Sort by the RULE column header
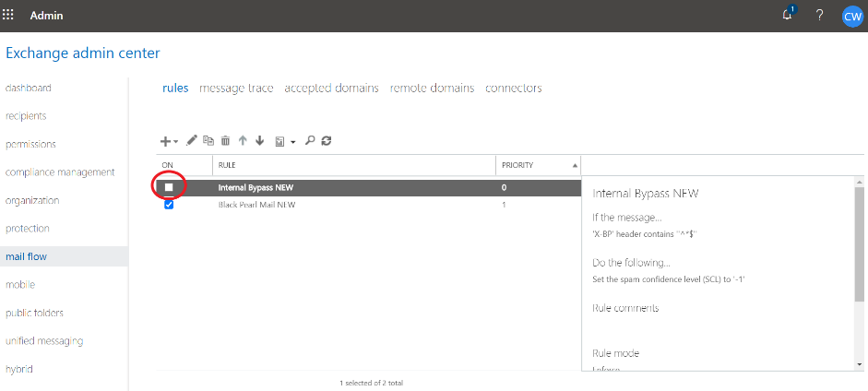Image resolution: width=868 pixels, height=391 pixels. click(x=227, y=165)
